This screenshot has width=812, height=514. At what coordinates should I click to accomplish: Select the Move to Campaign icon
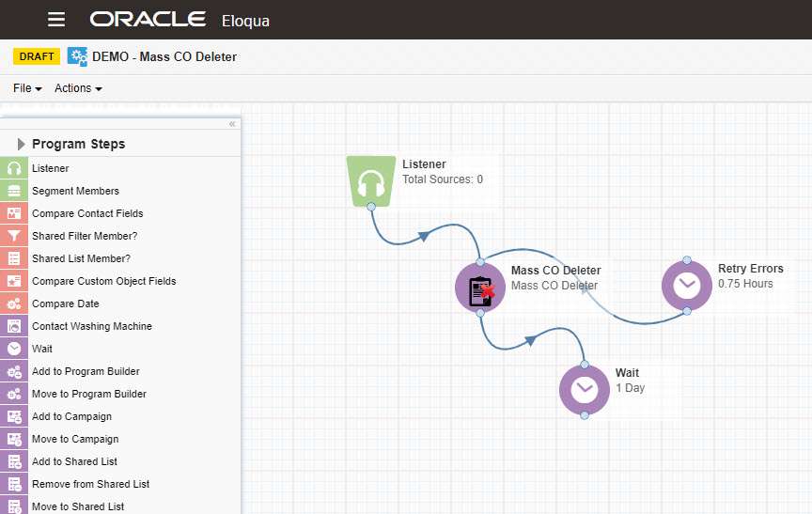pyautogui.click(x=14, y=439)
